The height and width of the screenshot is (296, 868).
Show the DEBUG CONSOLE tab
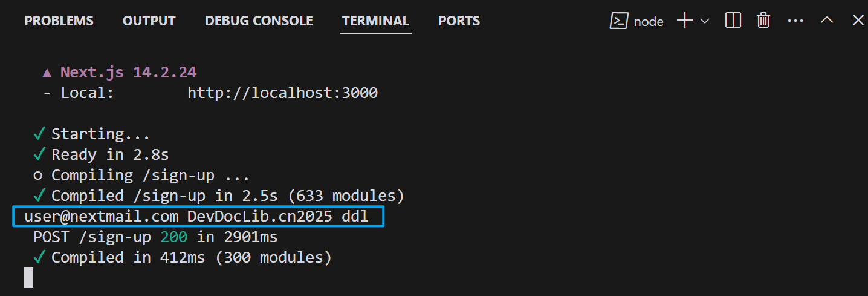click(259, 21)
